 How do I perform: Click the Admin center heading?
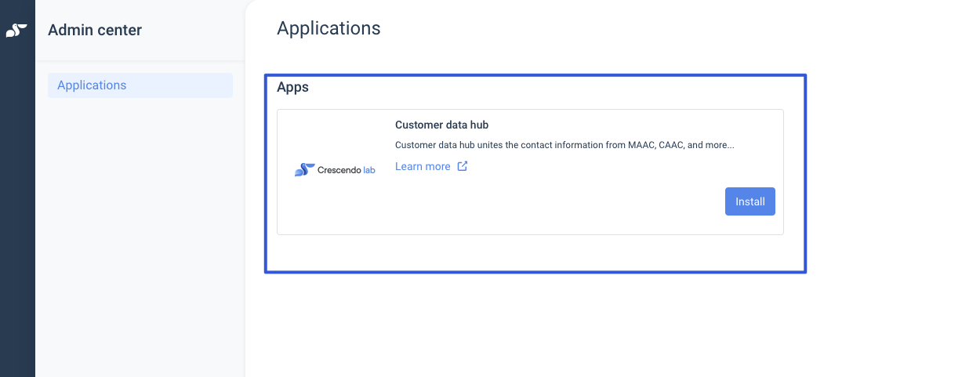coord(95,31)
